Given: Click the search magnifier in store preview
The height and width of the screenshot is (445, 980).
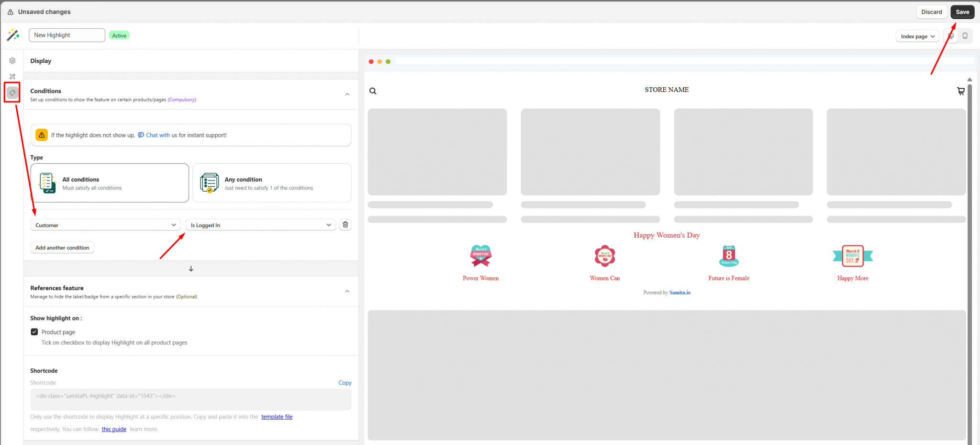Looking at the screenshot, I should pyautogui.click(x=373, y=91).
